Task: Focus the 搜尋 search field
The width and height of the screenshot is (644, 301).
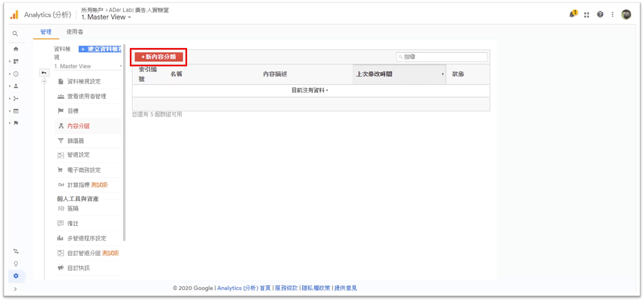Action: 441,57
